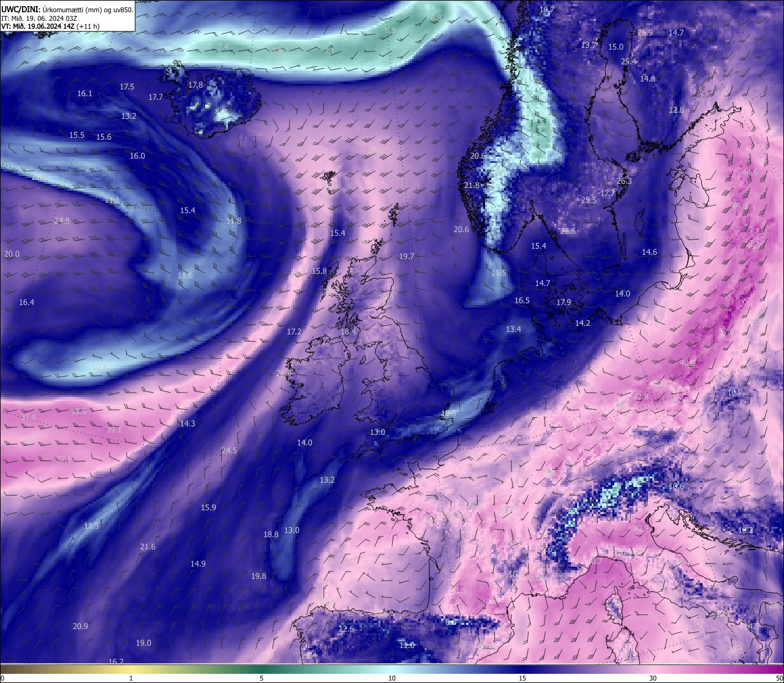Click the 19.8 map value
This screenshot has height=683, width=784.
click(258, 576)
